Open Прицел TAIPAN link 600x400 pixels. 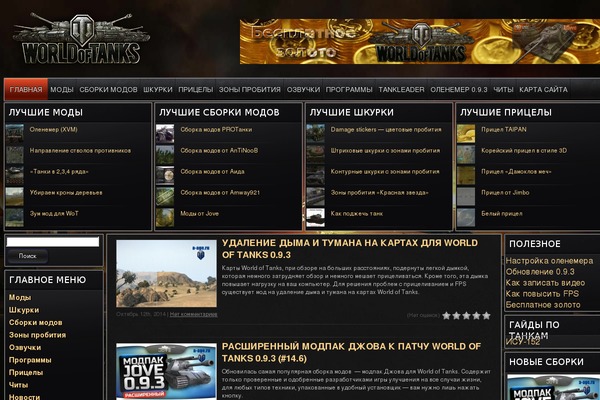coord(504,129)
